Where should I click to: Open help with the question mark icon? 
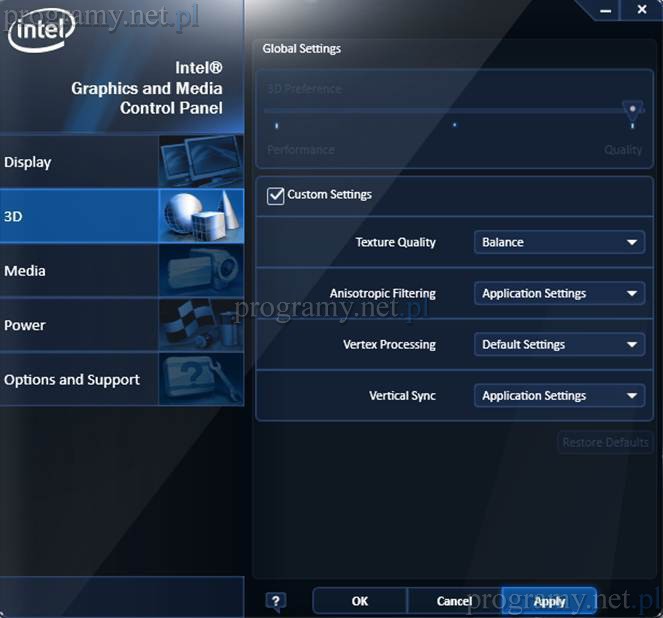tap(276, 601)
